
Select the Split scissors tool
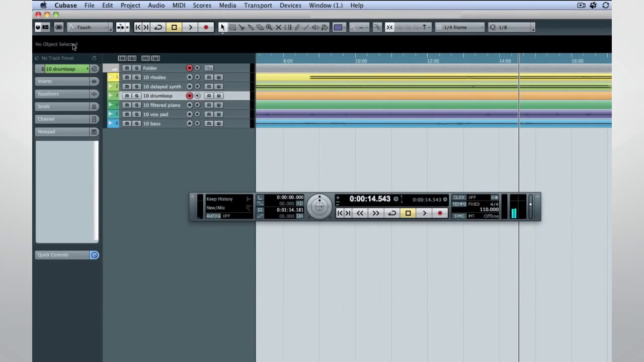pos(242,27)
